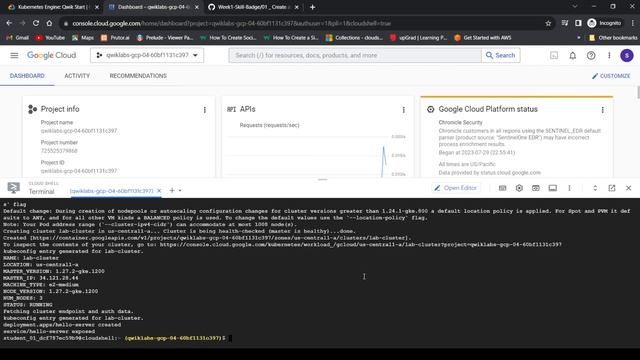Click the Open Editor button
The image size is (640, 360).
tap(456, 188)
